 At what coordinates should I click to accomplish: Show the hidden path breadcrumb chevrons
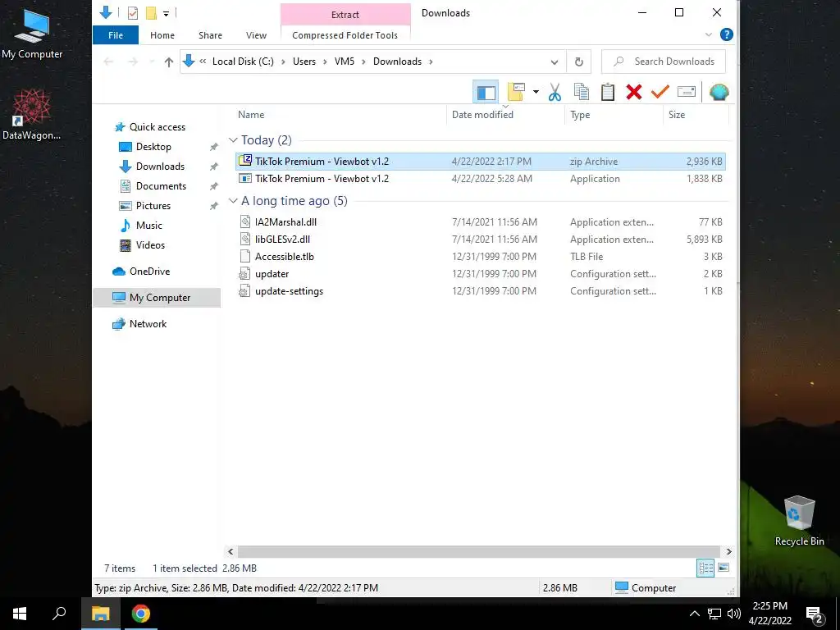(203, 62)
